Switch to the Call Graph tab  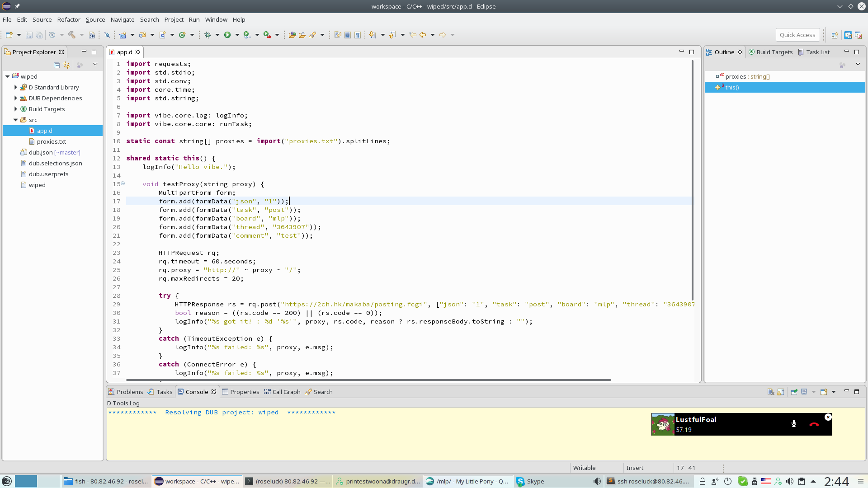pos(282,392)
